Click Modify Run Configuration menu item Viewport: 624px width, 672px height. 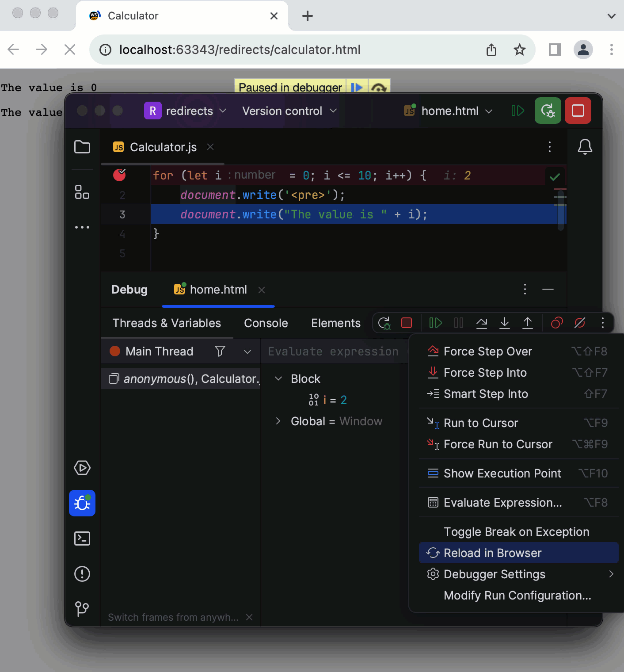517,595
